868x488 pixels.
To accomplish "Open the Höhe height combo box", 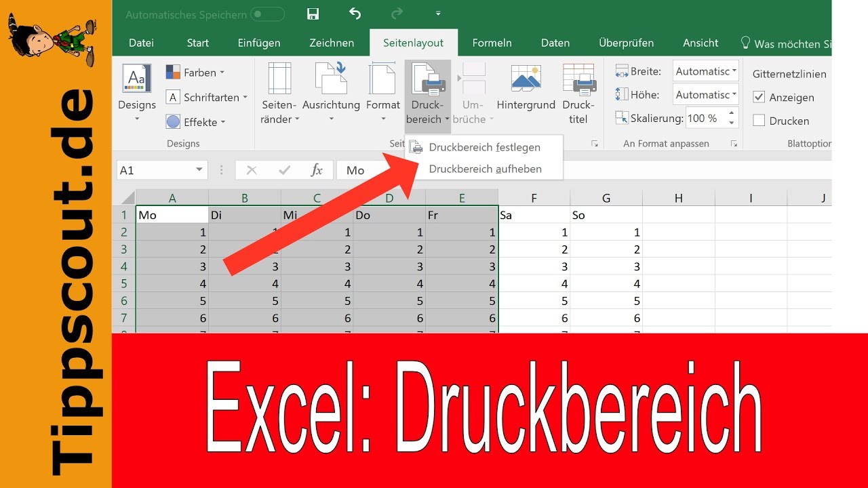I will [x=706, y=95].
